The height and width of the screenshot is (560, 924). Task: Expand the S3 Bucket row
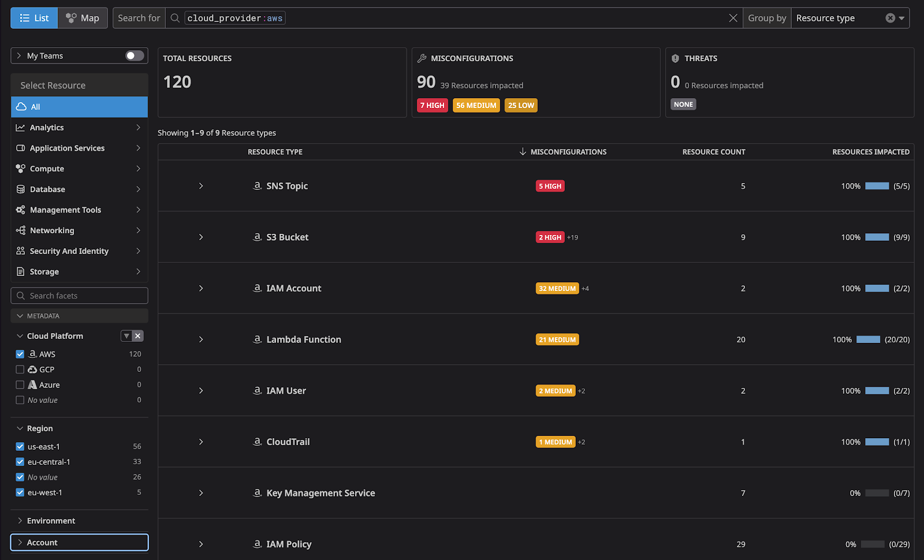(201, 237)
